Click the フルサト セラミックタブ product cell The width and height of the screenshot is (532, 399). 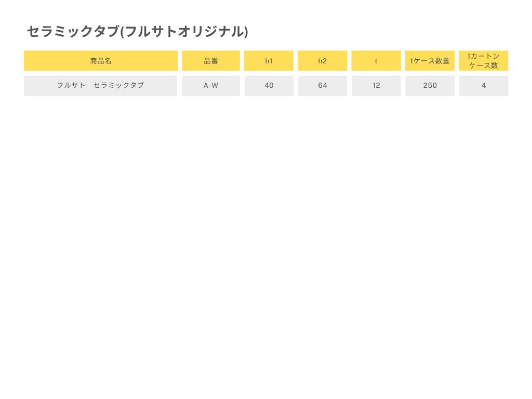[100, 86]
